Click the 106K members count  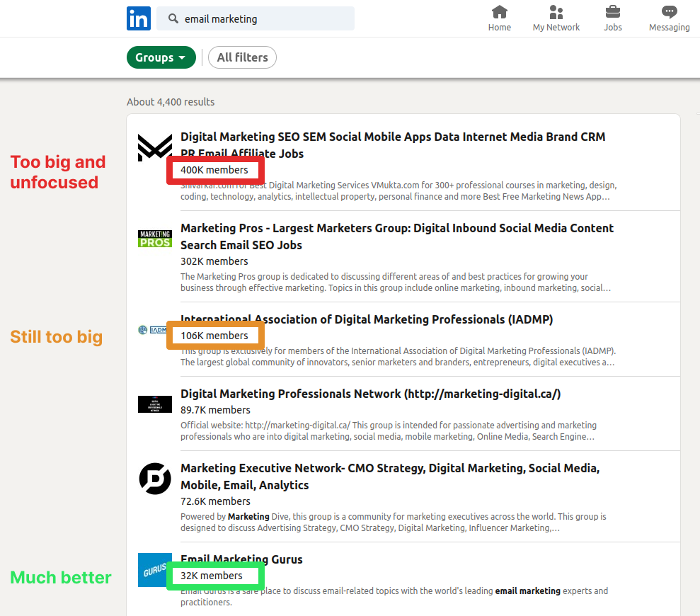click(x=214, y=336)
